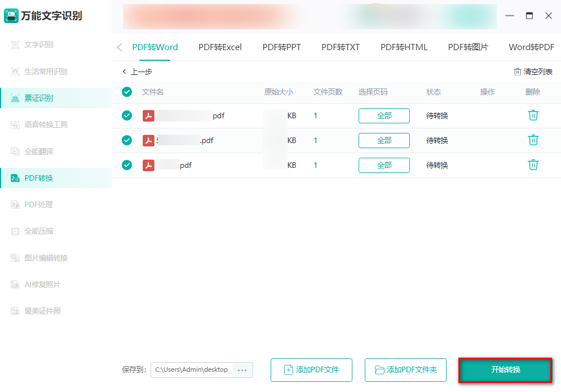Viewport: 561px width, 392px height.
Task: Add more files with 添加PDF文件夹
Action: [x=405, y=370]
